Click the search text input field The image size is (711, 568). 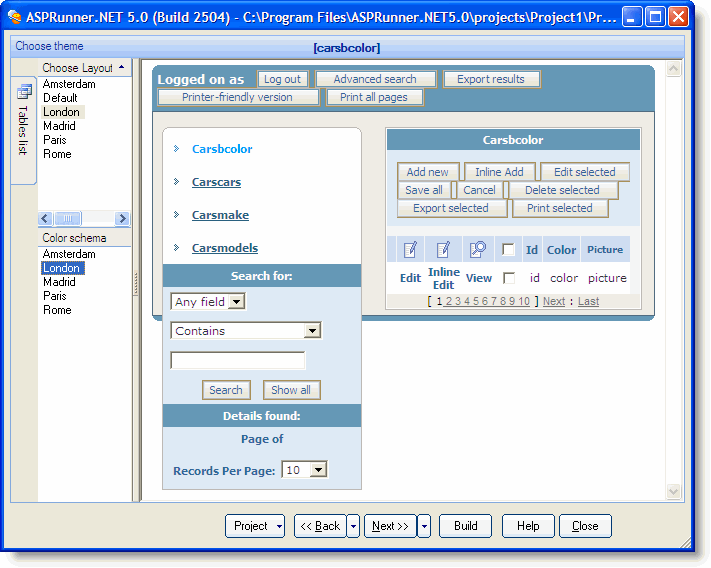point(238,360)
